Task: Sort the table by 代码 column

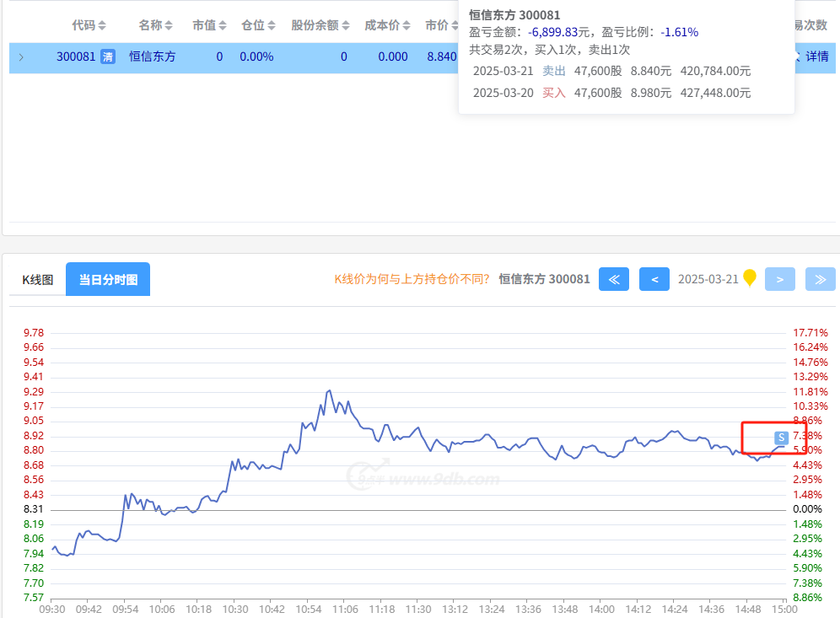Action: [89, 25]
